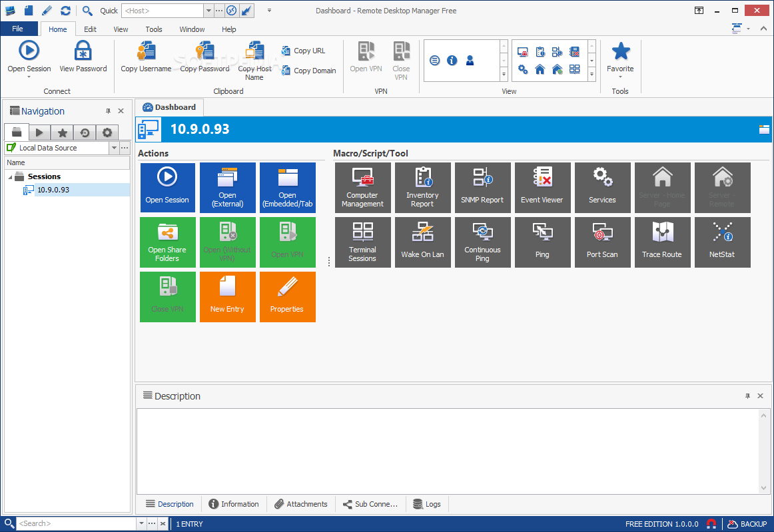Switch navigation to Recent history tab
This screenshot has height=532, width=774.
(85, 133)
